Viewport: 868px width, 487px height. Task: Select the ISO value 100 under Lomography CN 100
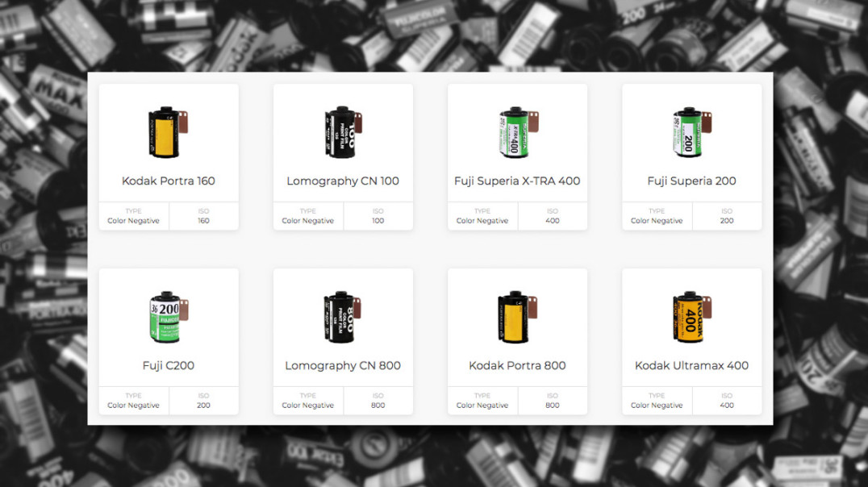(x=378, y=221)
